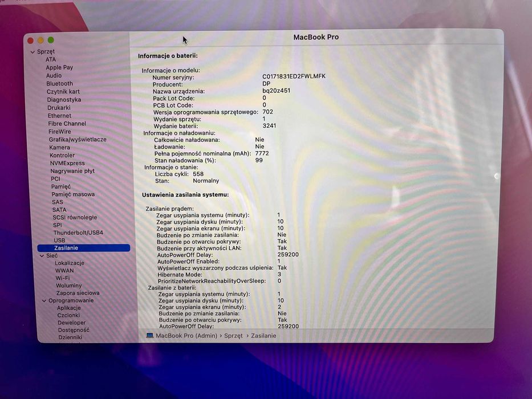Select SAS in sidebar
This screenshot has height=399, width=532.
(x=58, y=202)
